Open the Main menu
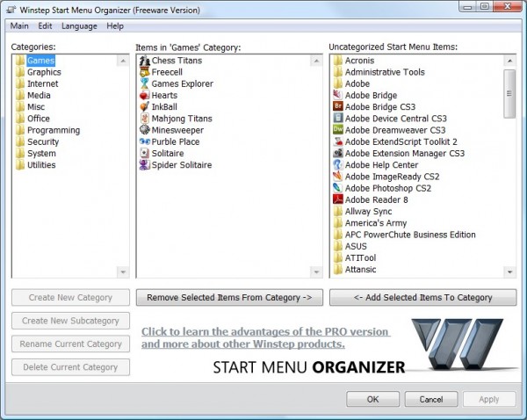The width and height of the screenshot is (527, 420). (19, 26)
